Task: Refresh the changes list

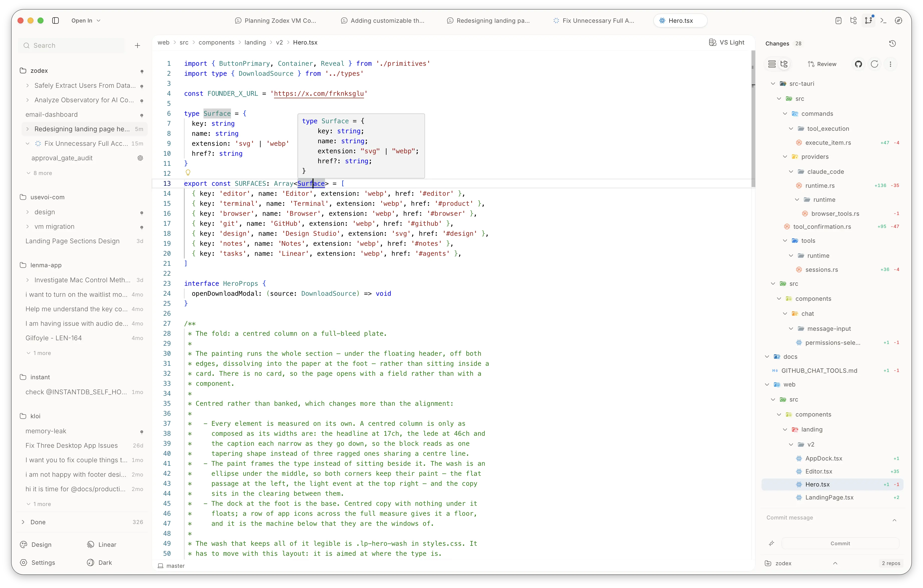Action: pyautogui.click(x=874, y=64)
